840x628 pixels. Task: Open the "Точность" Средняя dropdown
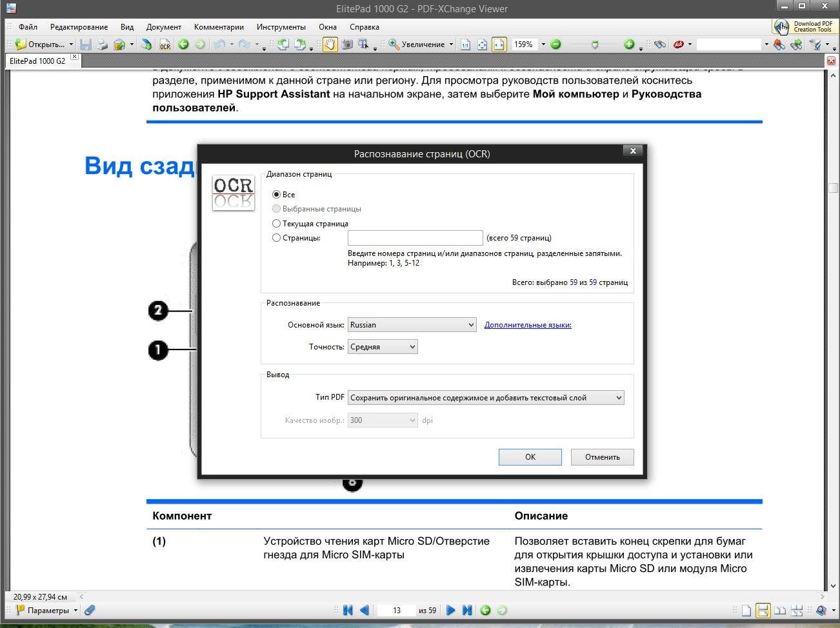383,347
